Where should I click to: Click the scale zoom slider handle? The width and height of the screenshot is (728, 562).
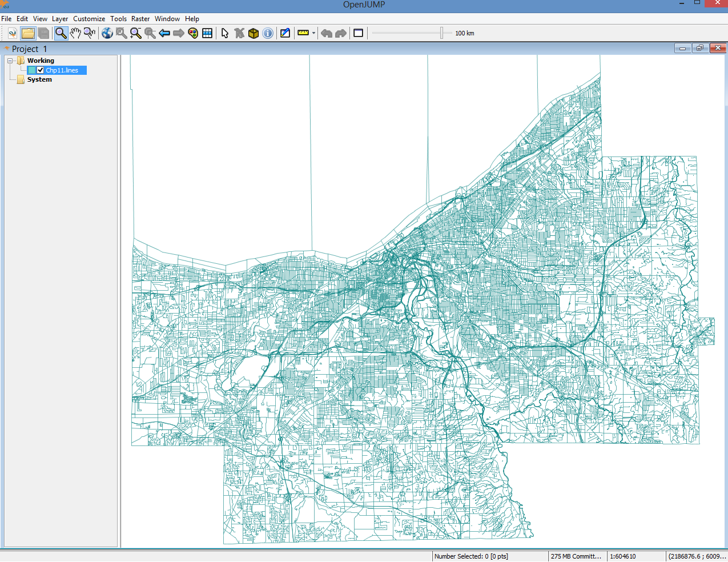(x=442, y=33)
